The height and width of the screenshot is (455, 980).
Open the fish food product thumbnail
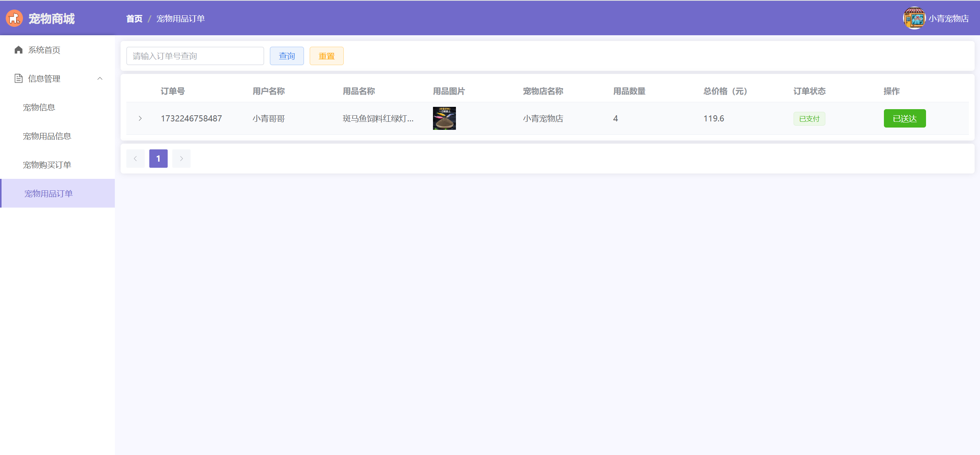(444, 118)
